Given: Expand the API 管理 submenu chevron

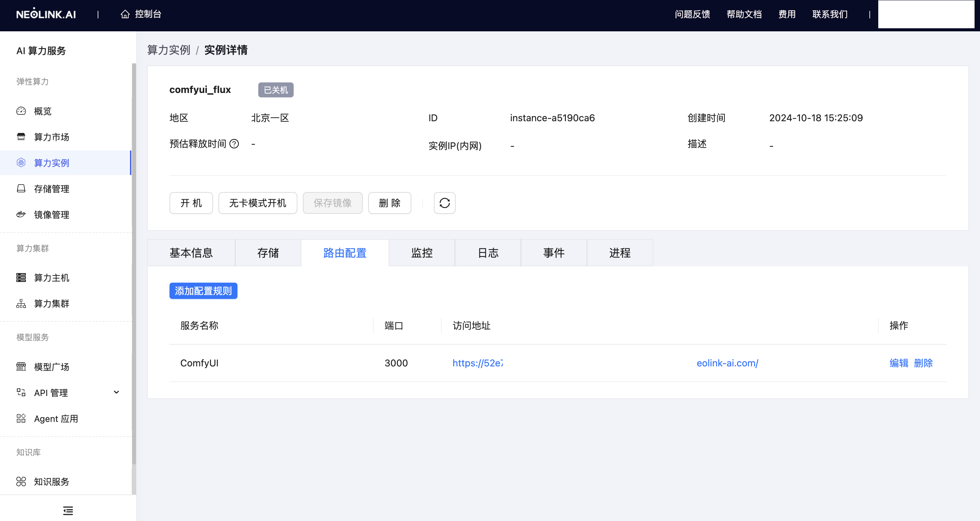Looking at the screenshot, I should [116, 392].
